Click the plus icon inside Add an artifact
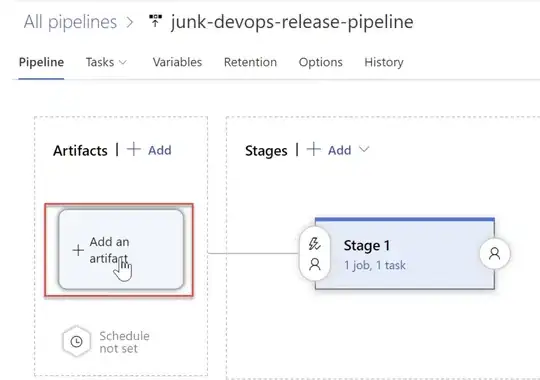 pyautogui.click(x=78, y=250)
